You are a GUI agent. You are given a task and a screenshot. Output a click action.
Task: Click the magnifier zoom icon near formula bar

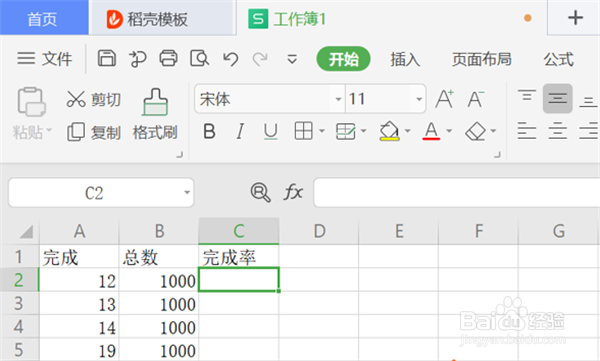pos(261,192)
